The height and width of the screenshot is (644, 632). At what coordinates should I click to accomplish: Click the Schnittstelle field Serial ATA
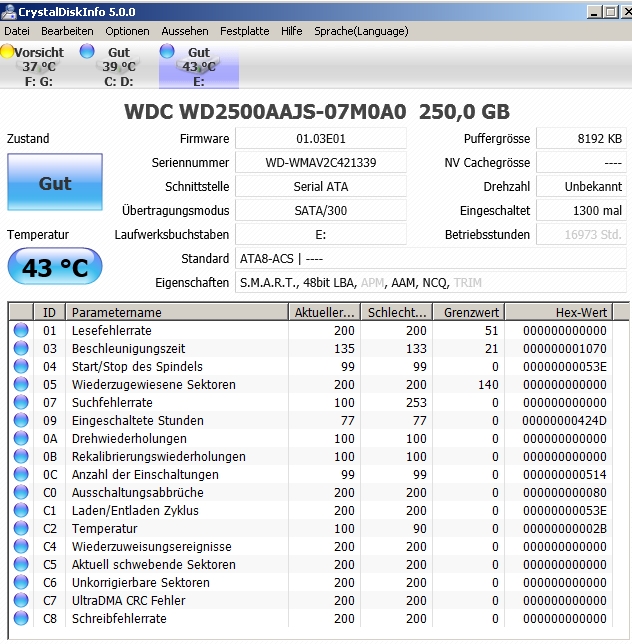coord(321,186)
